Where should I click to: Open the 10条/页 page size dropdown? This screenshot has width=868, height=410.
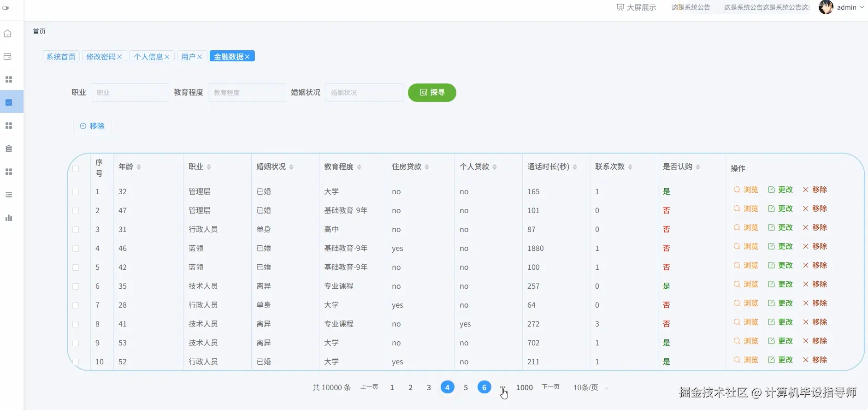coord(590,387)
